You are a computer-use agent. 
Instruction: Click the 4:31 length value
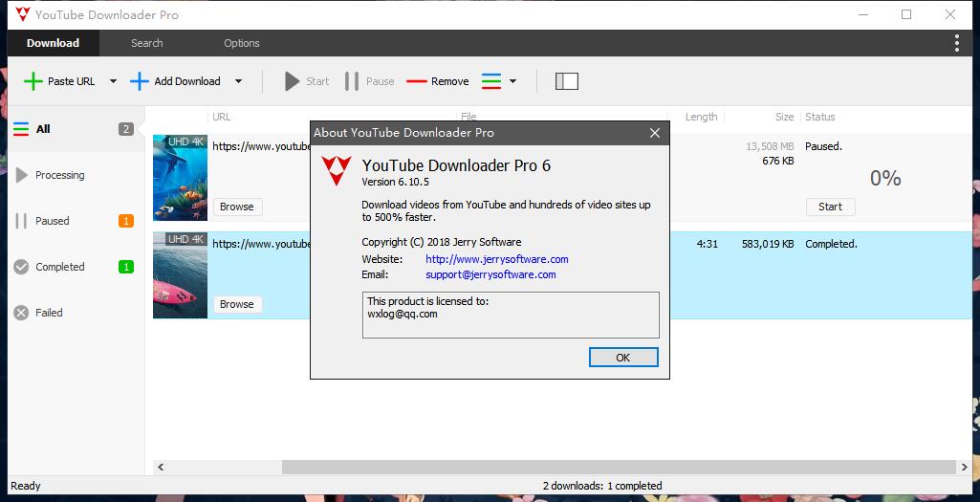[x=708, y=245]
